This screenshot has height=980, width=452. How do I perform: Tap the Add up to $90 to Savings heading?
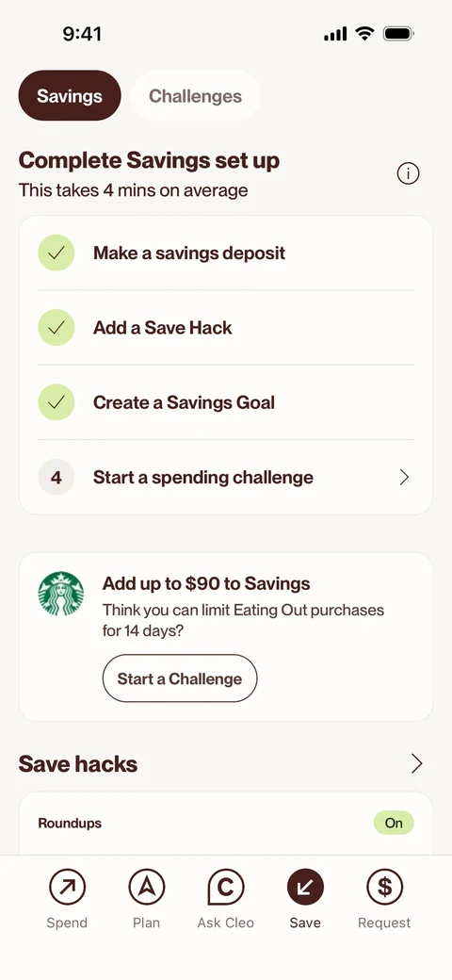(x=206, y=583)
